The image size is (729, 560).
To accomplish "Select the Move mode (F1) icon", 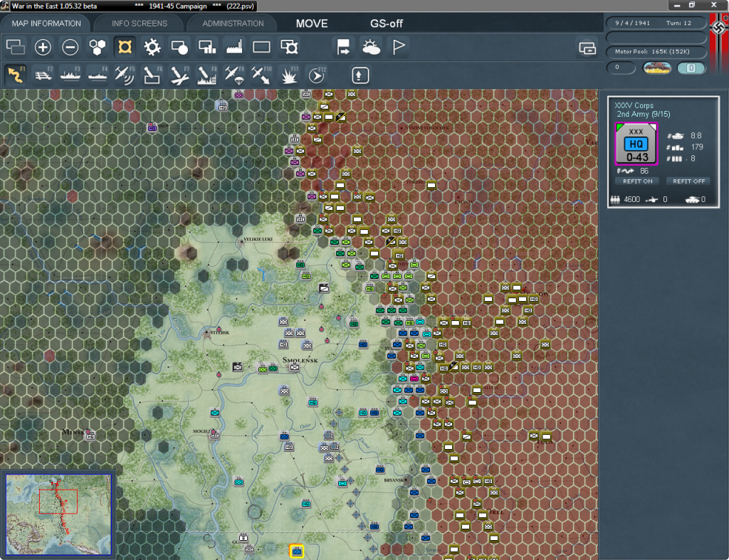I will point(16,75).
